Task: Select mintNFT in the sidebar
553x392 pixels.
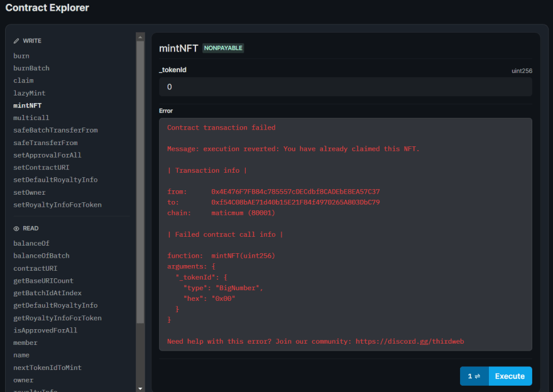Action: pos(28,106)
